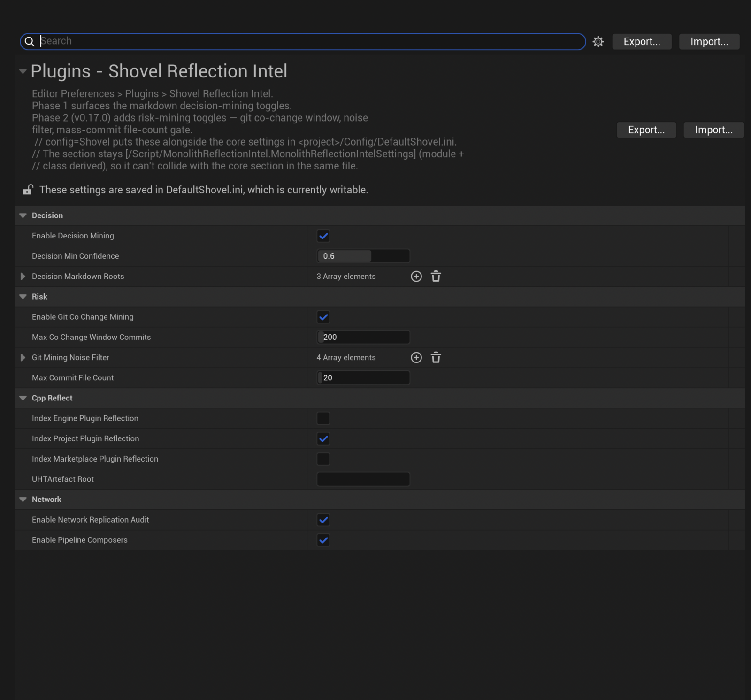Toggle Enable Network Replication Audit
The image size is (751, 700).
tap(323, 520)
